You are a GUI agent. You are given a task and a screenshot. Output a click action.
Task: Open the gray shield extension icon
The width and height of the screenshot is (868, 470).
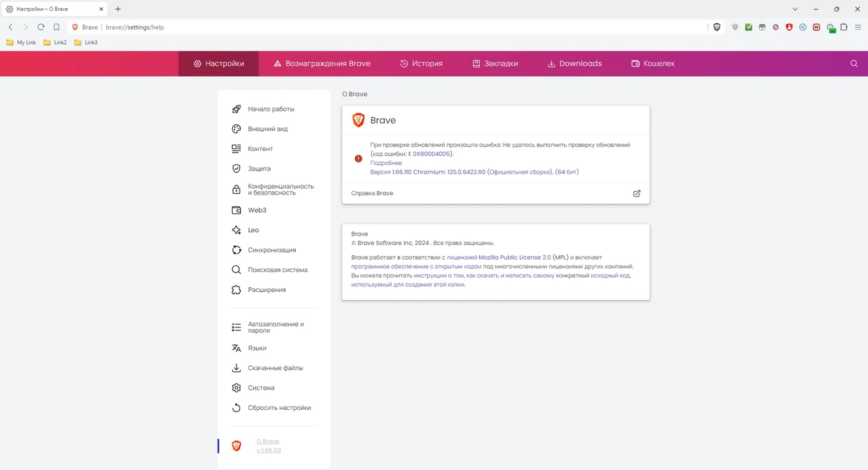(735, 27)
